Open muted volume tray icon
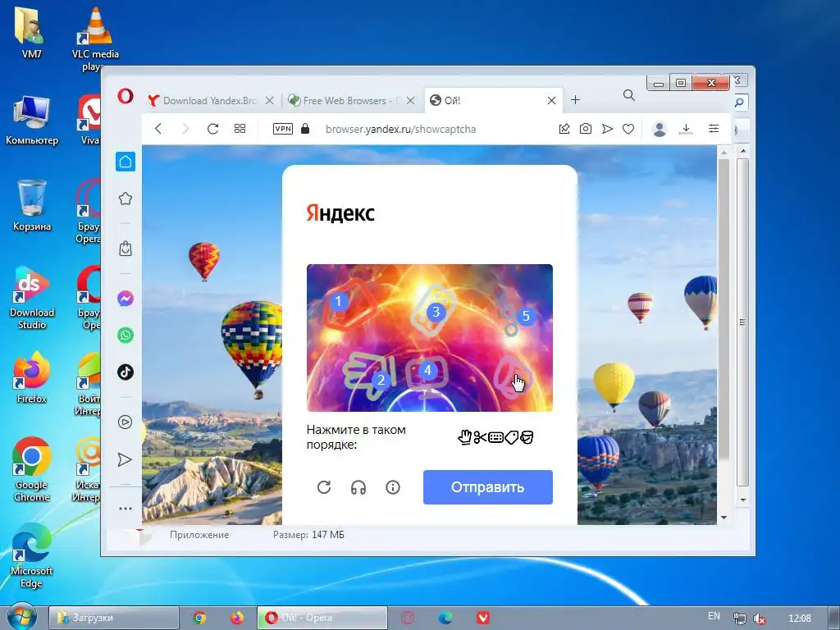Viewport: 840px width, 630px height. tap(759, 619)
